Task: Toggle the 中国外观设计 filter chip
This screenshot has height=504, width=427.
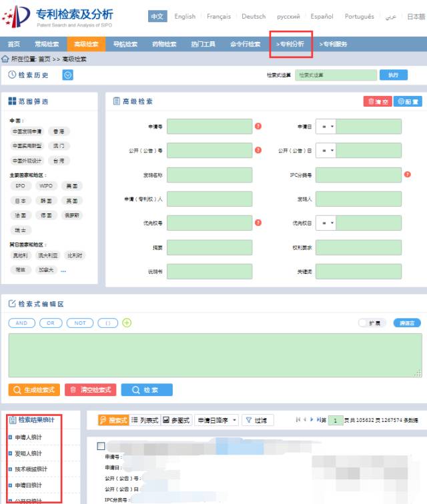Action: pos(27,161)
